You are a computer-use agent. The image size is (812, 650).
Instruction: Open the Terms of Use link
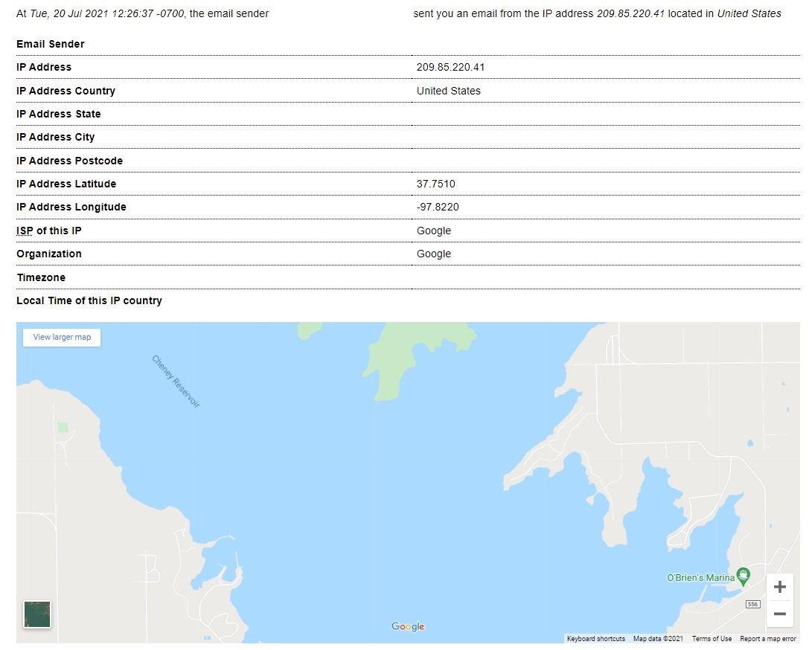(x=712, y=639)
